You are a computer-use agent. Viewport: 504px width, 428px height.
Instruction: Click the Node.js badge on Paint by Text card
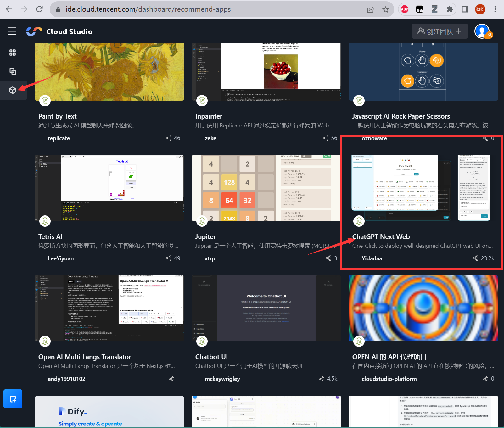pyautogui.click(x=45, y=101)
